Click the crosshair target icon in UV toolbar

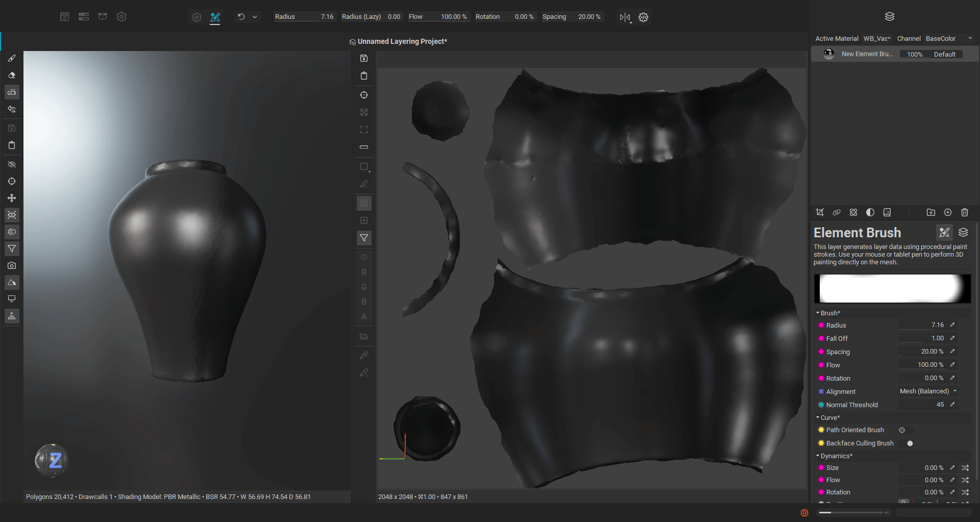[x=364, y=95]
